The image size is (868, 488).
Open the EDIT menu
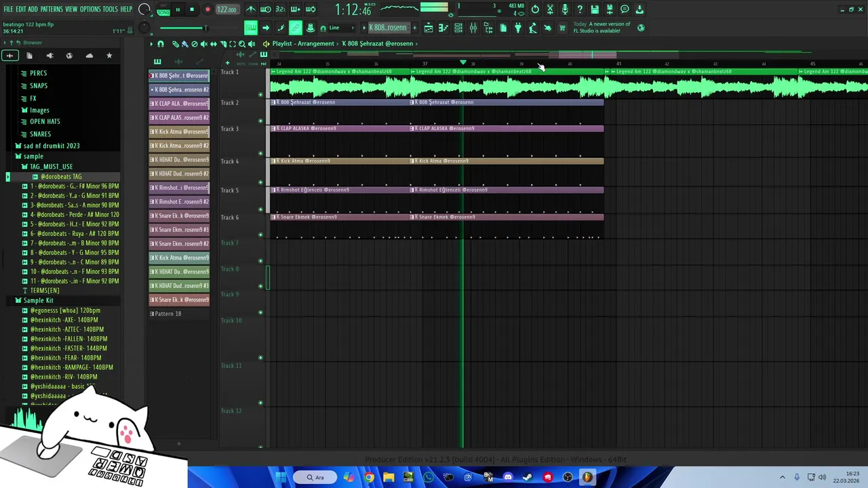click(x=21, y=9)
